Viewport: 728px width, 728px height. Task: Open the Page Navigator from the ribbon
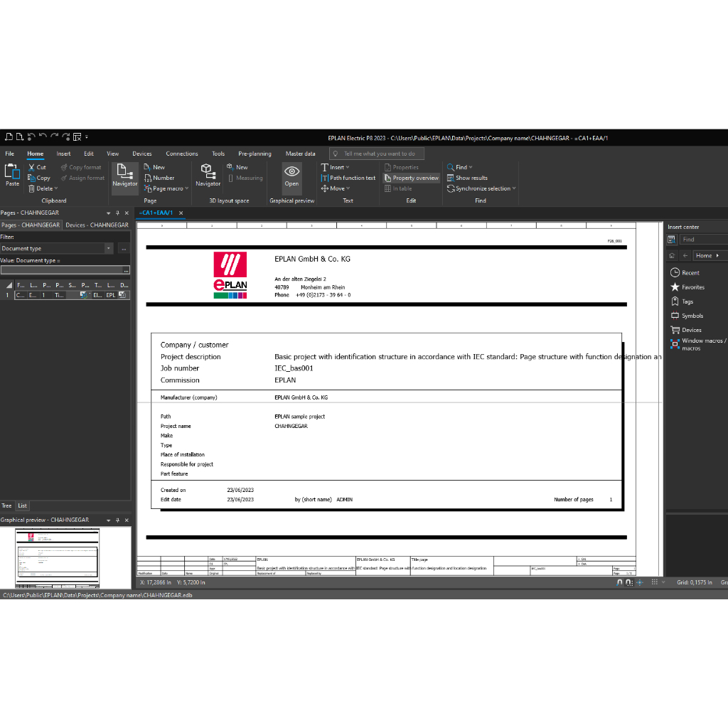(124, 174)
